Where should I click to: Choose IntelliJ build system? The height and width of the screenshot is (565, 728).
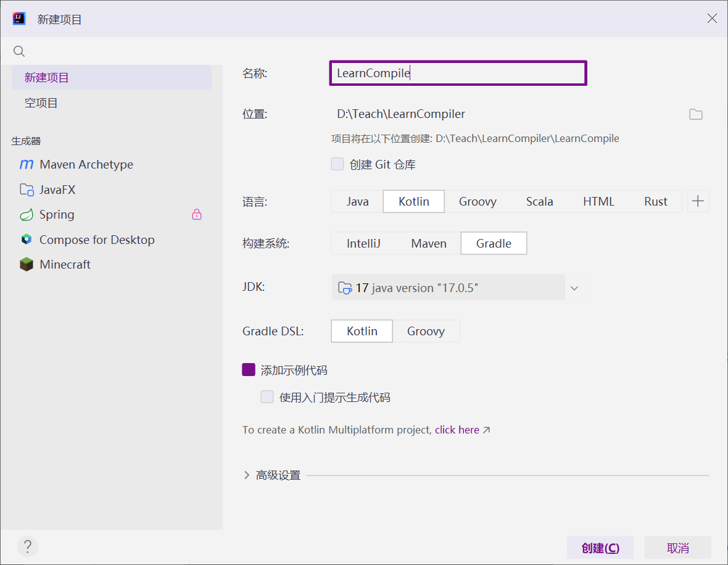coord(363,243)
